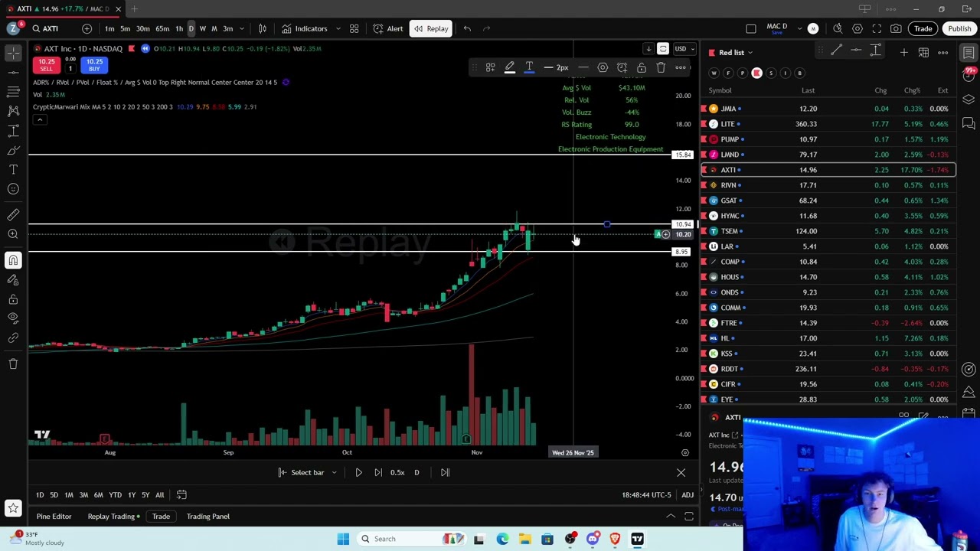Select the crosshair cursor tool
Screen dimensions: 980x551
[13, 51]
